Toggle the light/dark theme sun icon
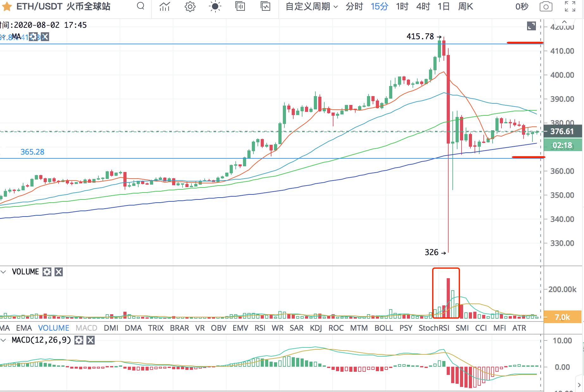The height and width of the screenshot is (392, 584). point(215,6)
